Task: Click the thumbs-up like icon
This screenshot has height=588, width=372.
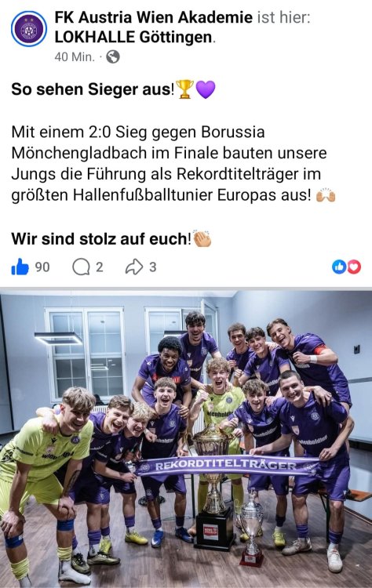Action: [20, 267]
